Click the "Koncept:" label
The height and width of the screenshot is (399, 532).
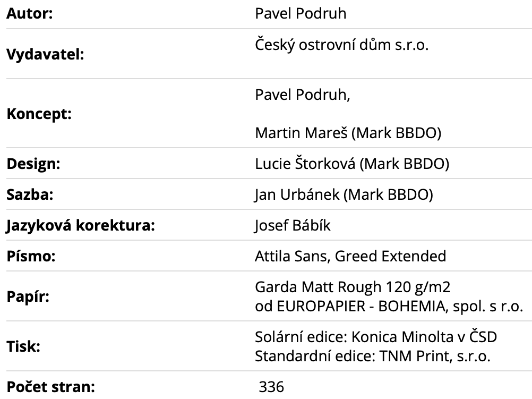point(39,114)
